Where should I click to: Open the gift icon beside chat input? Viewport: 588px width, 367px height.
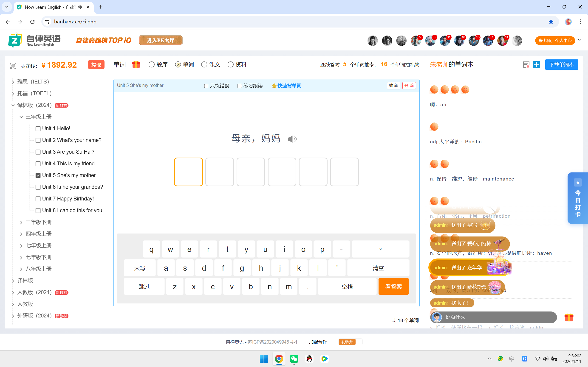tap(568, 317)
